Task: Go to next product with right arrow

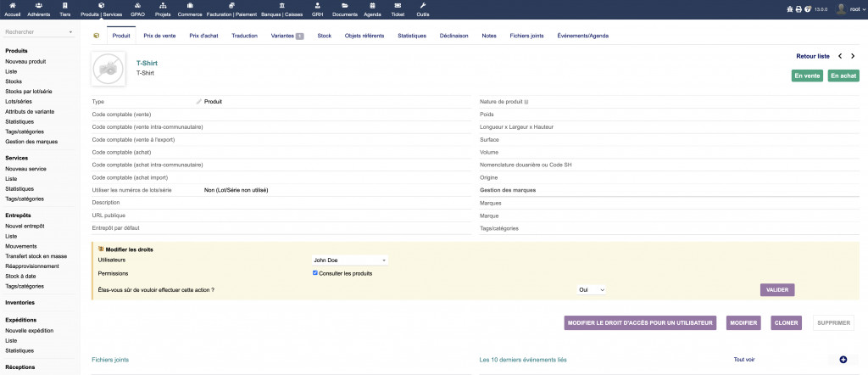Action: (853, 55)
